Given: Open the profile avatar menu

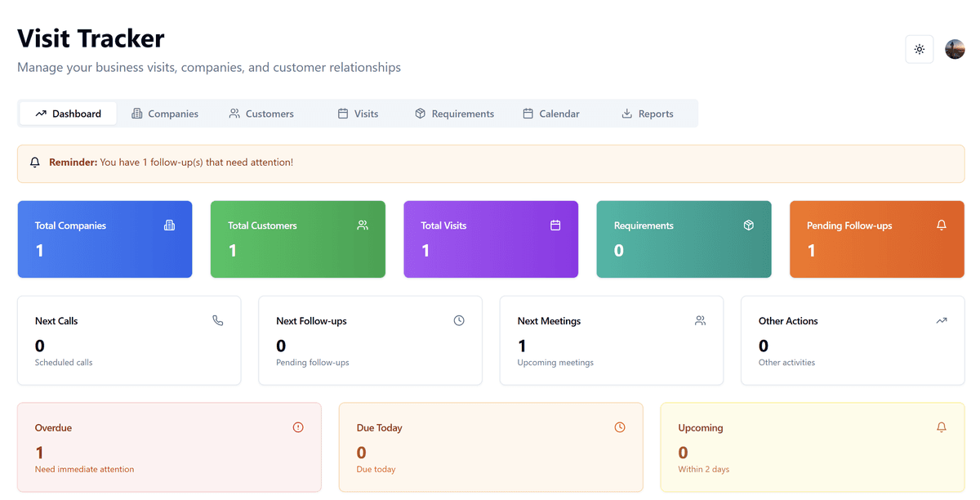Looking at the screenshot, I should point(955,49).
